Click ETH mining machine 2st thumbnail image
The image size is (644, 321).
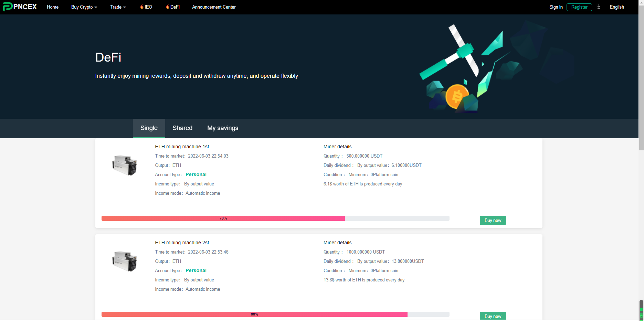coord(125,261)
